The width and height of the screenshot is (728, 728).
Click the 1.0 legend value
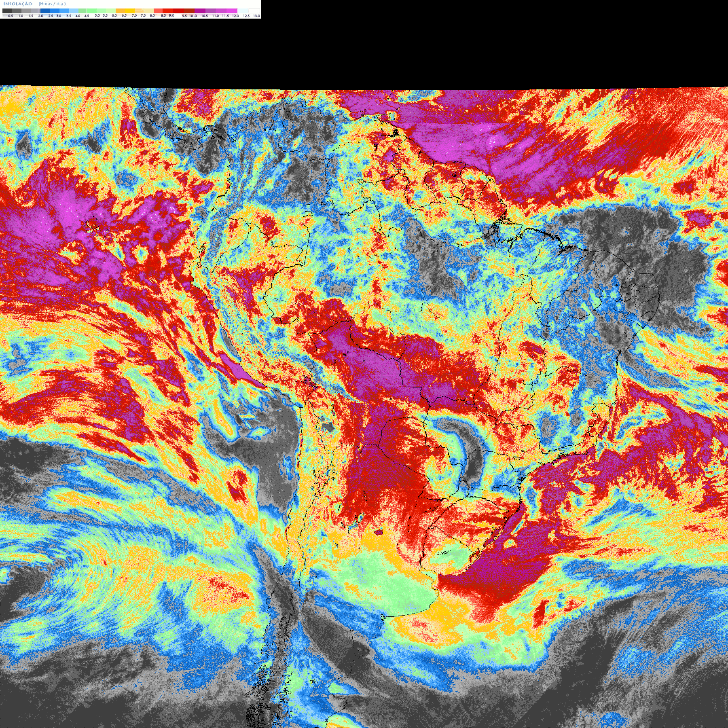pos(21,16)
